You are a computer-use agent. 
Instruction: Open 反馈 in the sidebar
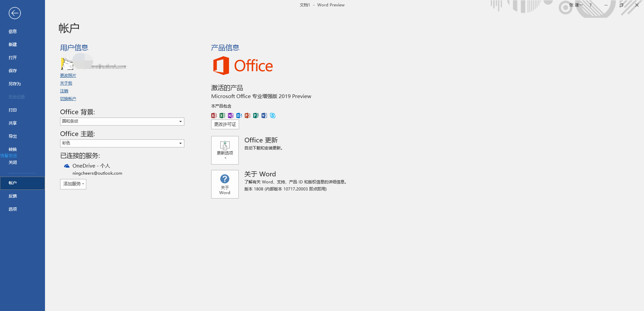click(x=22, y=196)
